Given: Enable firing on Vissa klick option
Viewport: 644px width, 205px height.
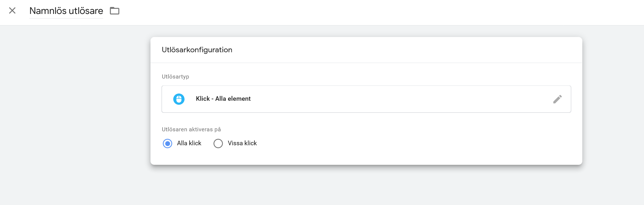Looking at the screenshot, I should [218, 143].
